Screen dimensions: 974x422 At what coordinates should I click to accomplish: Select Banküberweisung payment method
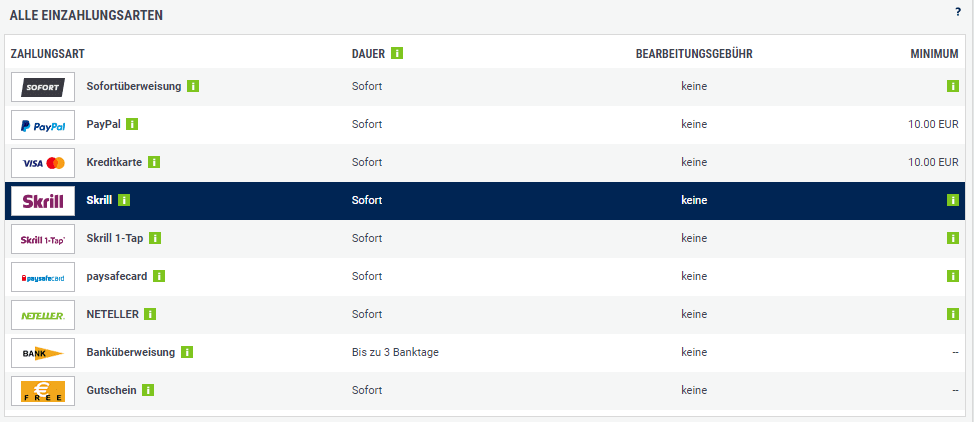click(x=131, y=353)
